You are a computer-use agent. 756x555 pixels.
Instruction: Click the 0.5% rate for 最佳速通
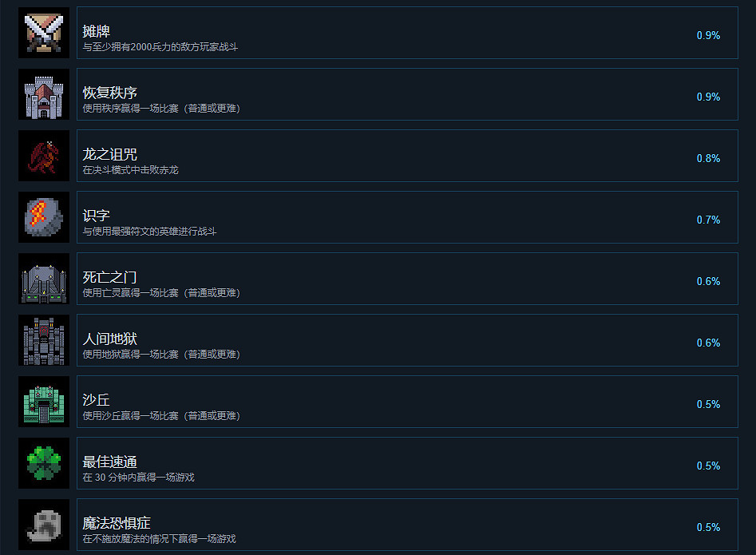(708, 466)
